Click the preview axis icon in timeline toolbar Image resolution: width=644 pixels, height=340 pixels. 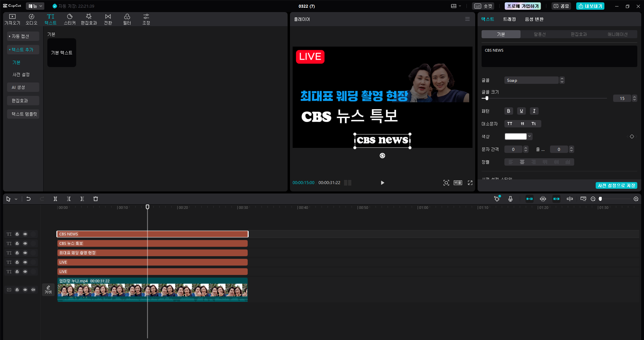click(570, 199)
